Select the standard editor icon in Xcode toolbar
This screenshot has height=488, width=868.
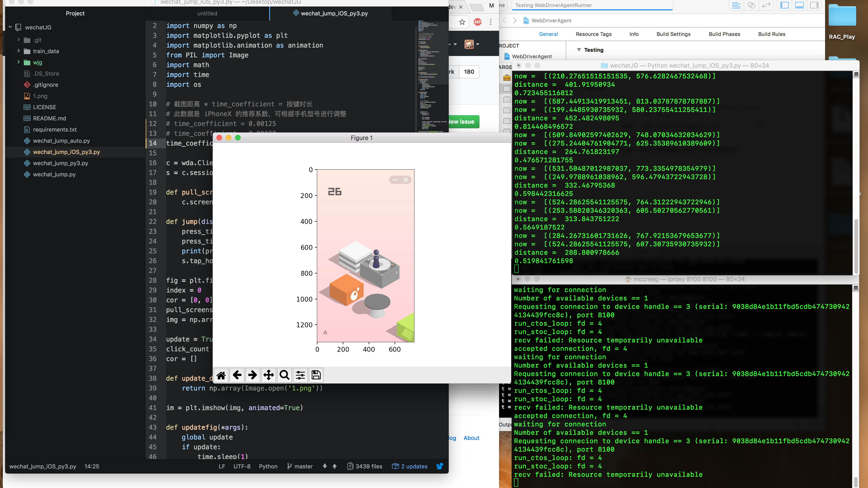click(736, 5)
